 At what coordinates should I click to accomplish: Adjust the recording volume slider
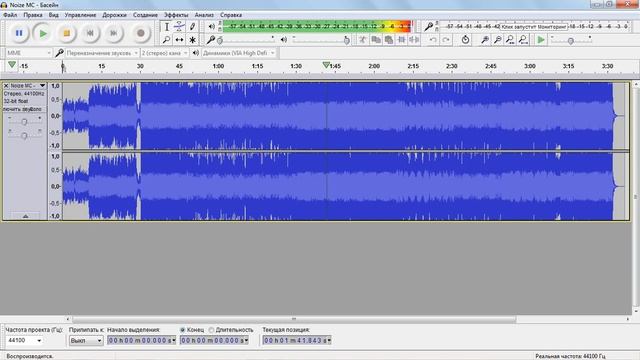[x=247, y=40]
